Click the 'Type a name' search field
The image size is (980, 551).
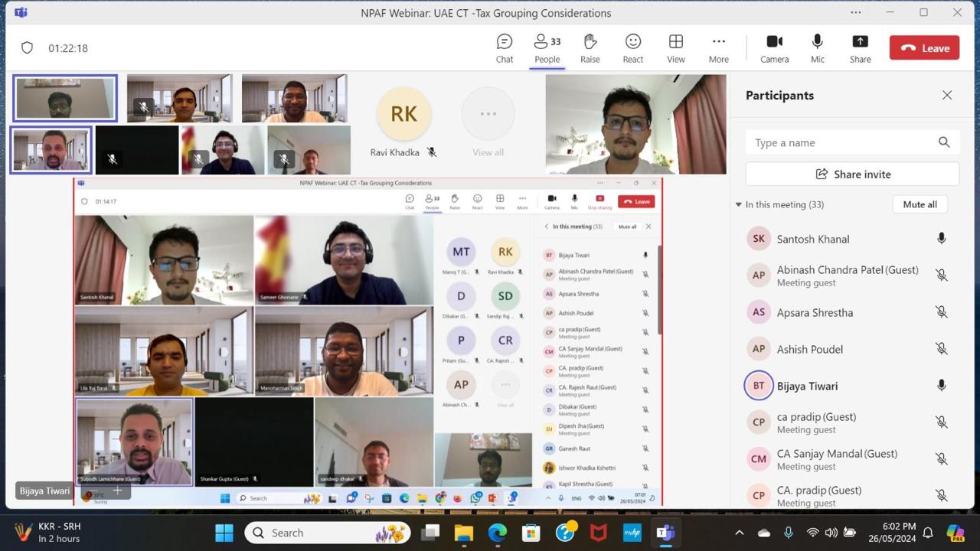pos(842,142)
